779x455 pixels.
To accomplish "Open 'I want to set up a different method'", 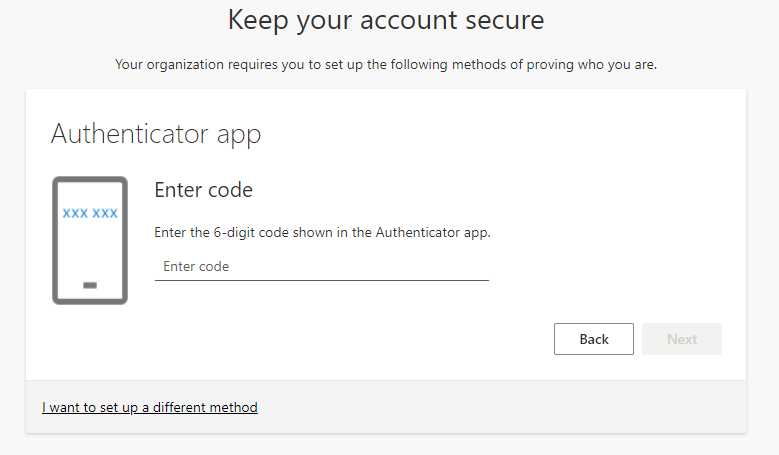I will [150, 407].
